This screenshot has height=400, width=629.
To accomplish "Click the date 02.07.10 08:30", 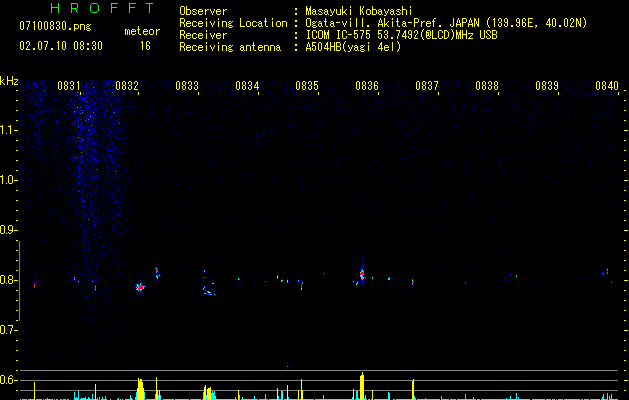I will tap(61, 46).
